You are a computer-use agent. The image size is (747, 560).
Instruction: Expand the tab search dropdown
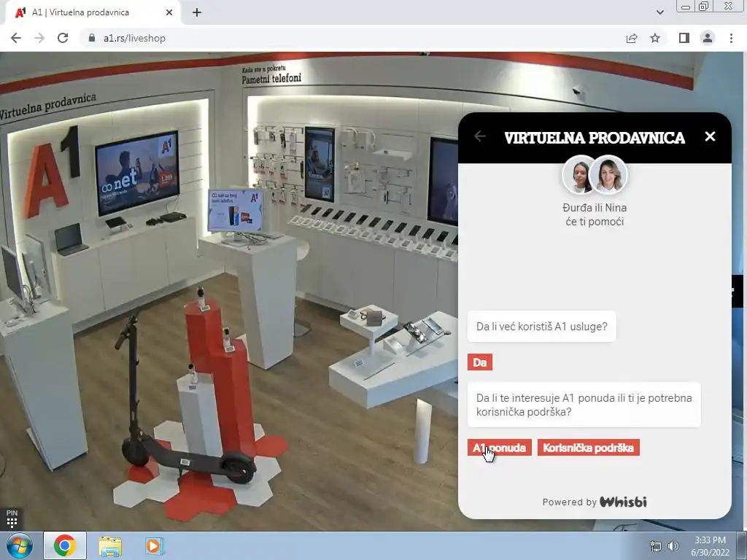point(659,12)
